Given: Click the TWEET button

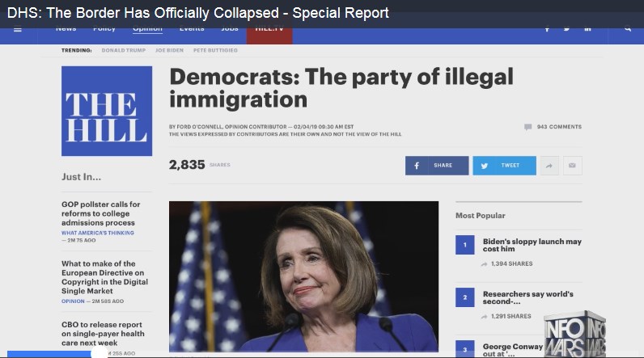Looking at the screenshot, I should click(x=504, y=166).
